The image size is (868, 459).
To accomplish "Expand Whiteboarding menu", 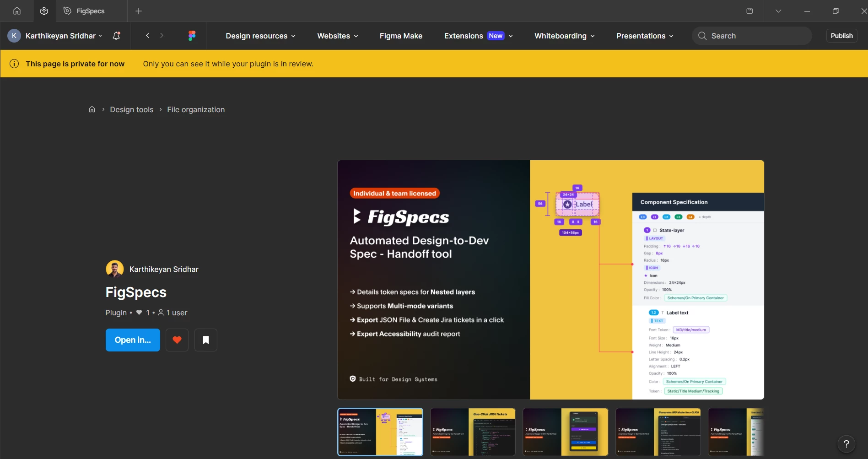I will pos(564,36).
